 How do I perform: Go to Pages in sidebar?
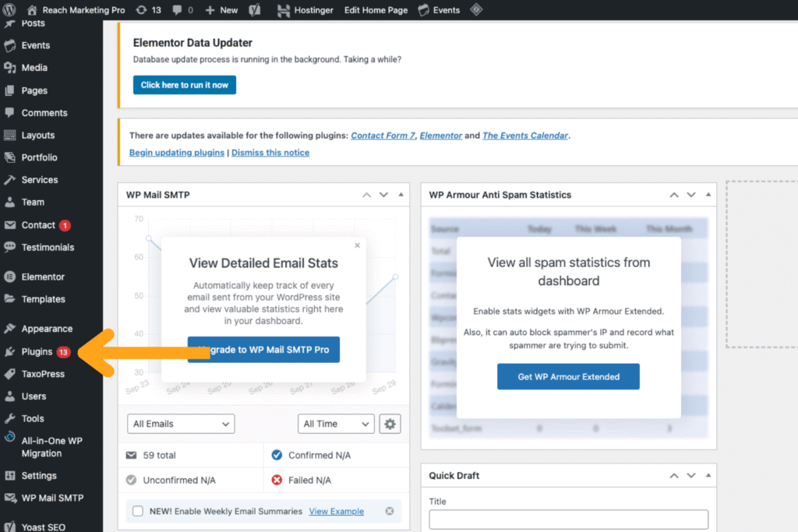pyautogui.click(x=34, y=90)
